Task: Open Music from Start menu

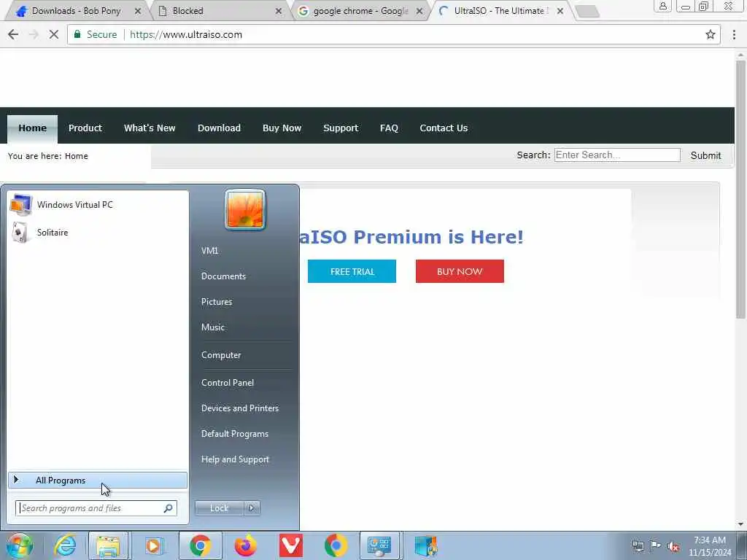Action: [213, 327]
